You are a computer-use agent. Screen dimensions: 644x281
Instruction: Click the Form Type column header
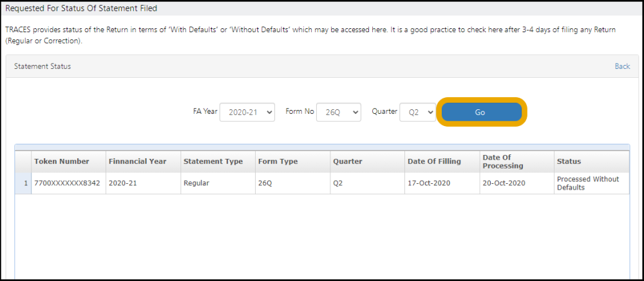(x=293, y=161)
